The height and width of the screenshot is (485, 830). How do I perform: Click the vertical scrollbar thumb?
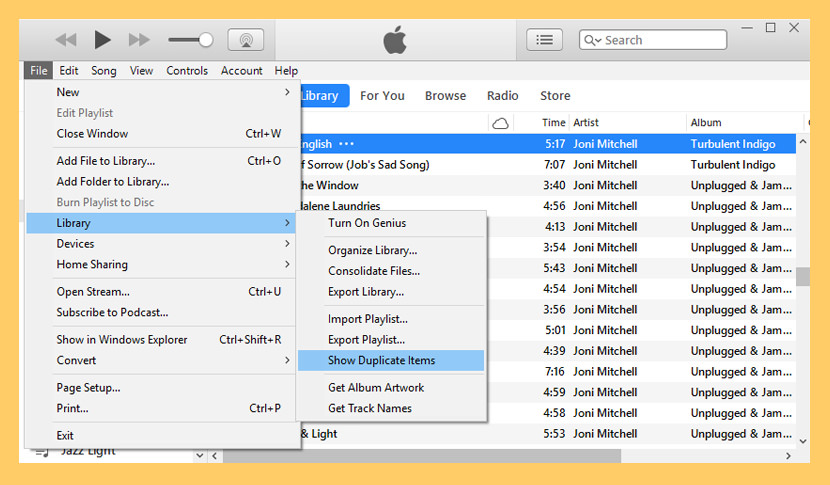click(803, 276)
